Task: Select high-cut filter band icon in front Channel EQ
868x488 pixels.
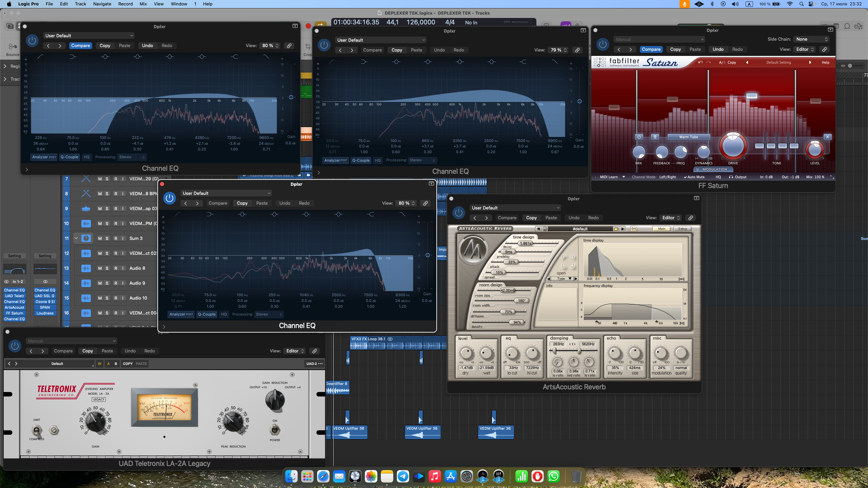Action: point(402,214)
